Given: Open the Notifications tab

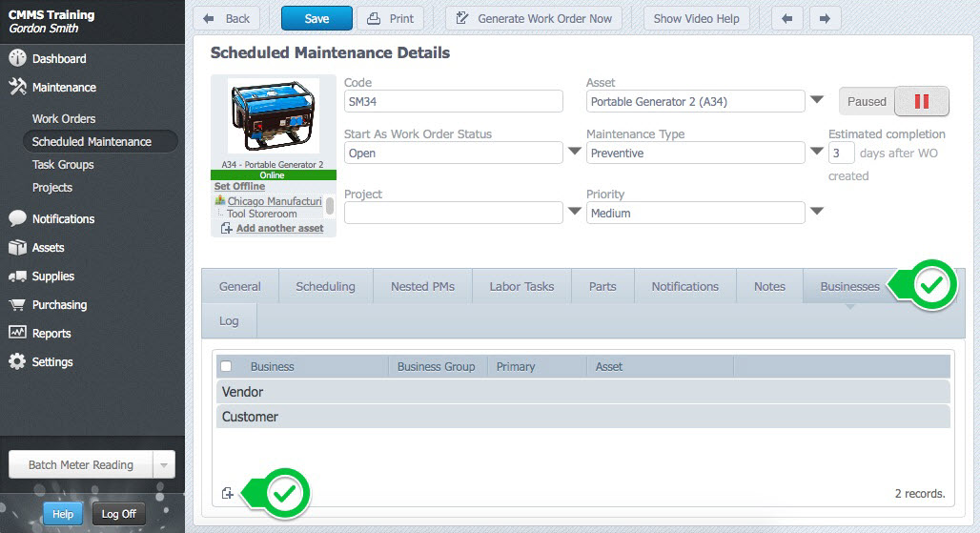Looking at the screenshot, I should [x=685, y=286].
